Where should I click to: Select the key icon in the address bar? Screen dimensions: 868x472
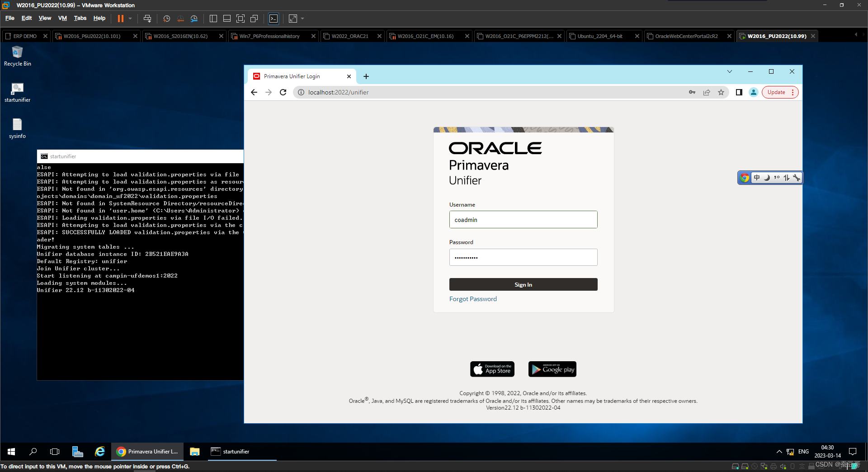692,92
